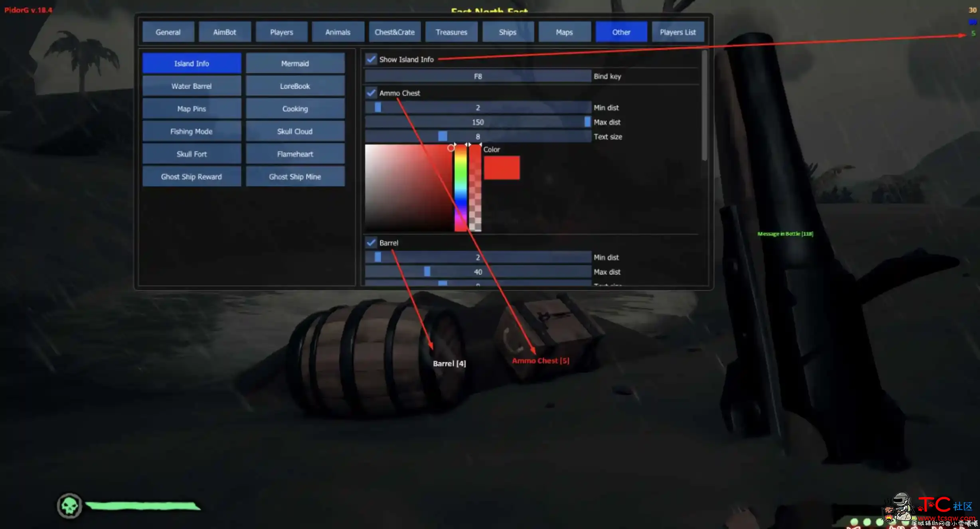Toggle Barrel tracking checkbox

pyautogui.click(x=371, y=242)
